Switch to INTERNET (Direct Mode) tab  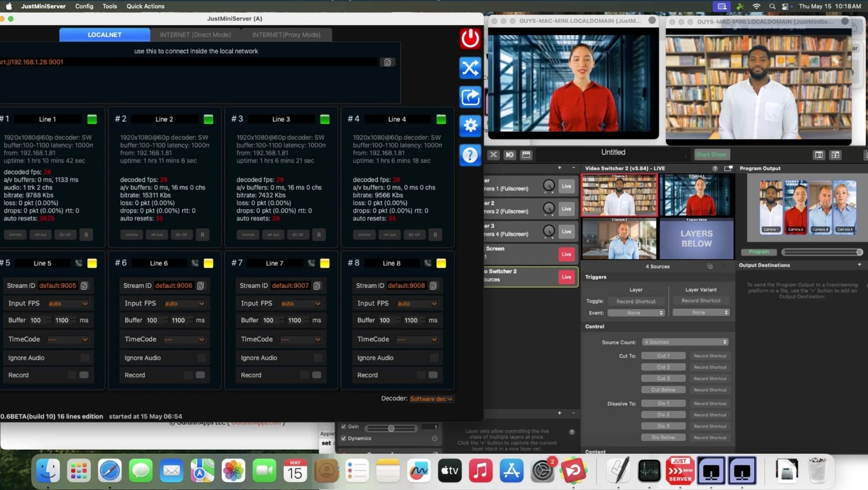pos(195,35)
